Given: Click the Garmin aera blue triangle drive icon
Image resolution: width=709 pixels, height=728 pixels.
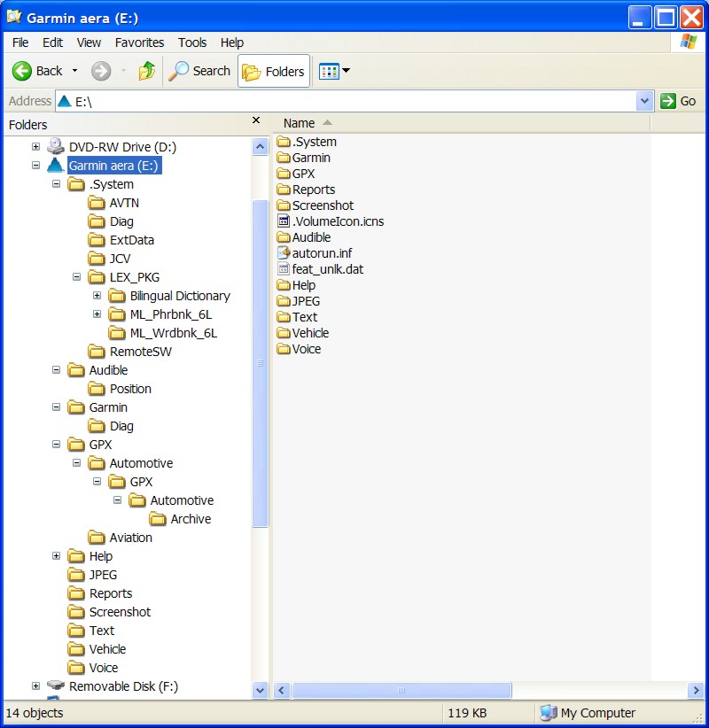Looking at the screenshot, I should coord(55,165).
